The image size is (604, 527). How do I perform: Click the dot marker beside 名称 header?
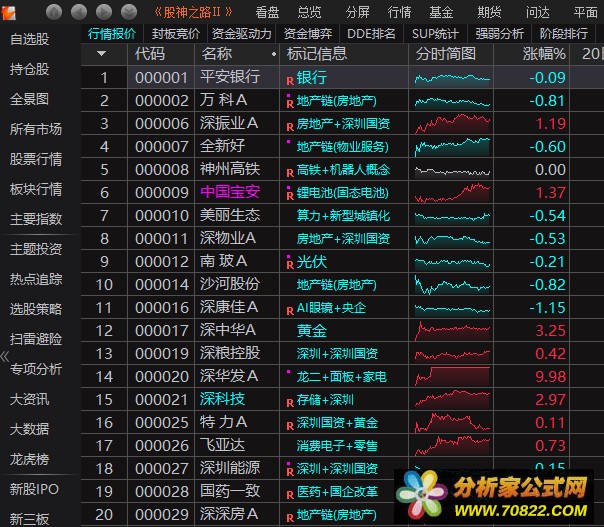[274, 54]
